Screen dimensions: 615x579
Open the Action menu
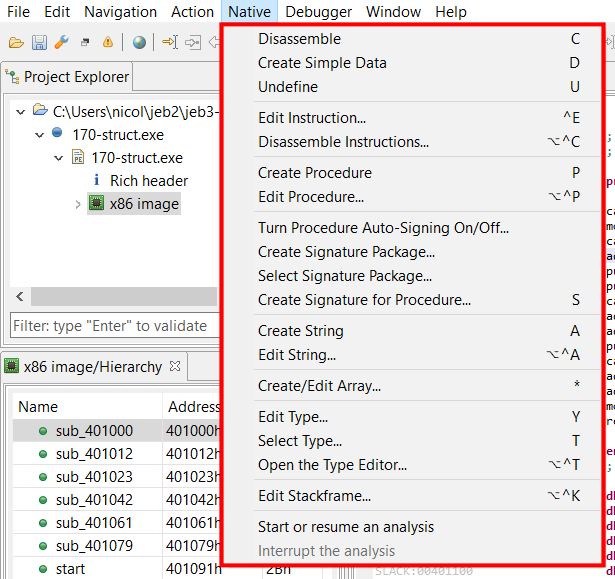192,12
